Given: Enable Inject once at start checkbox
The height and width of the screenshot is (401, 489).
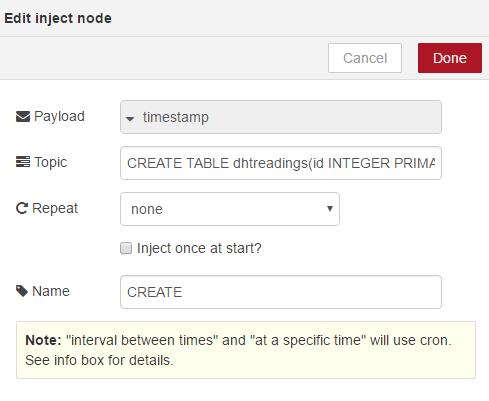Looking at the screenshot, I should click(126, 248).
